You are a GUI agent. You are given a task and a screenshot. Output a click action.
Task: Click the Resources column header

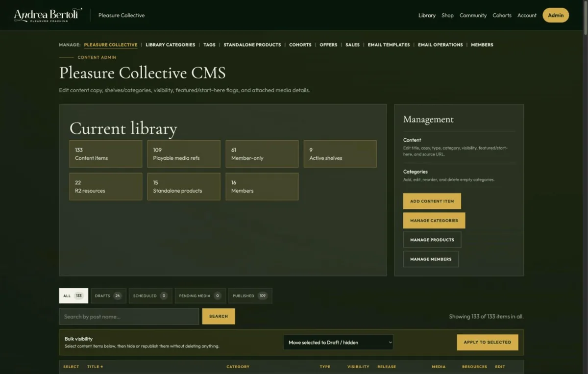[x=474, y=367]
